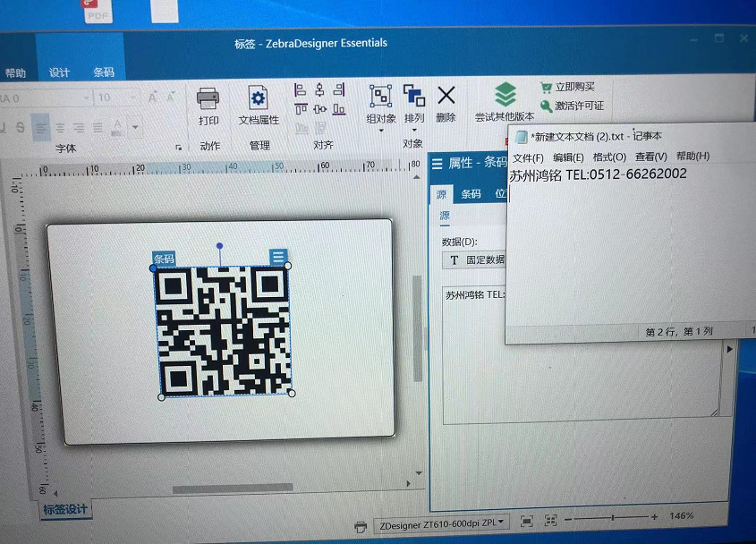Open the font color dropdown arrow

point(135,127)
